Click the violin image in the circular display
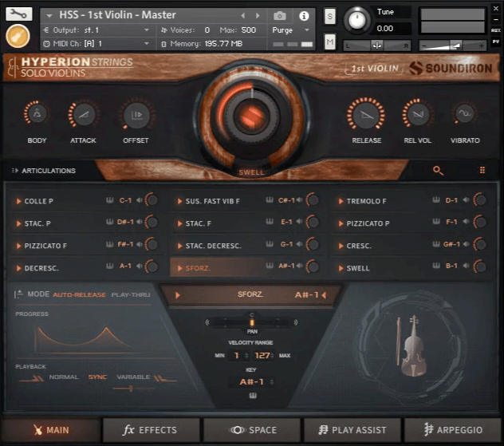The width and height of the screenshot is (504, 446). 413,346
